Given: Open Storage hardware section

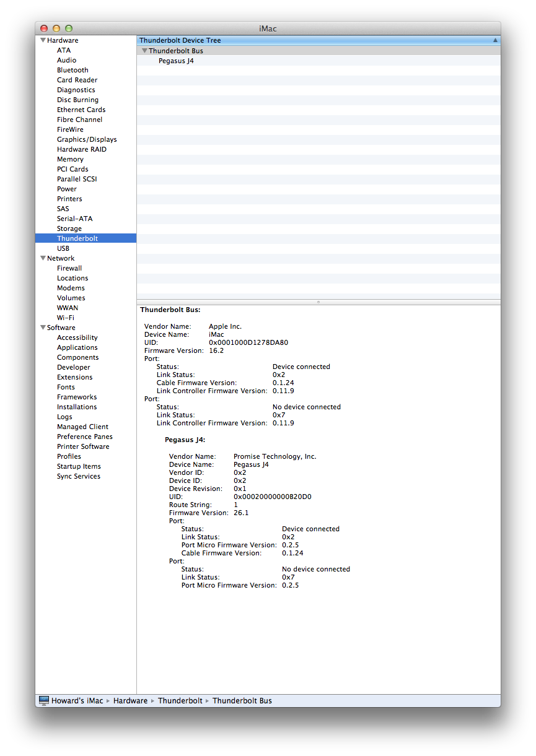Looking at the screenshot, I should [x=69, y=228].
